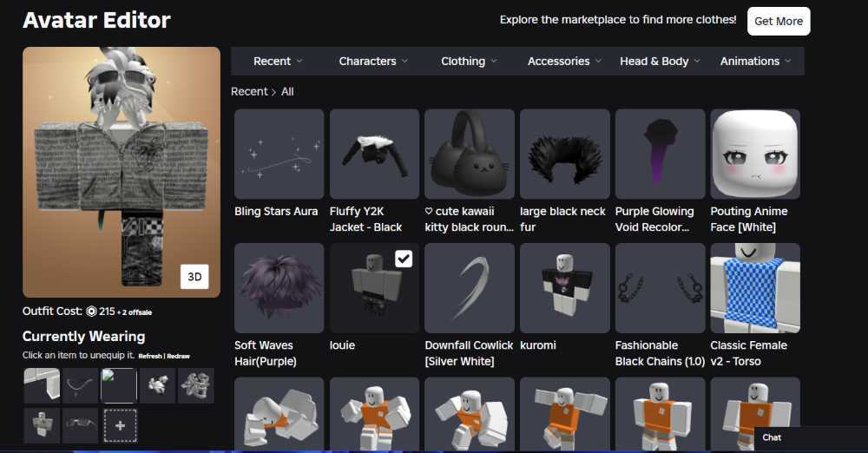Click the Downfall Cowlick [Silver White] label
The height and width of the screenshot is (453, 868).
[x=469, y=353]
